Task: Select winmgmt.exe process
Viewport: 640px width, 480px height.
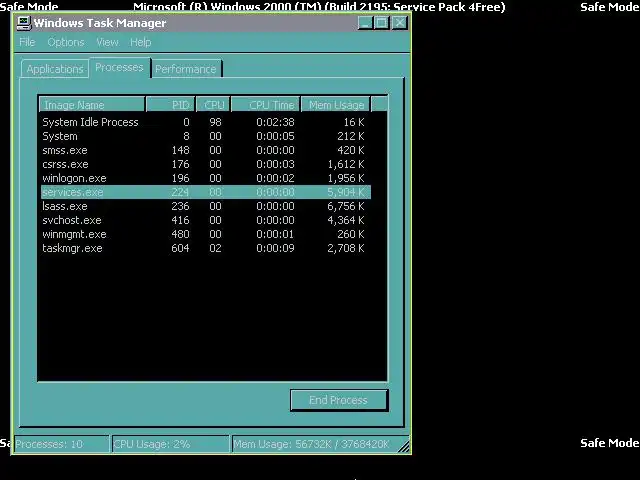Action: (x=205, y=234)
